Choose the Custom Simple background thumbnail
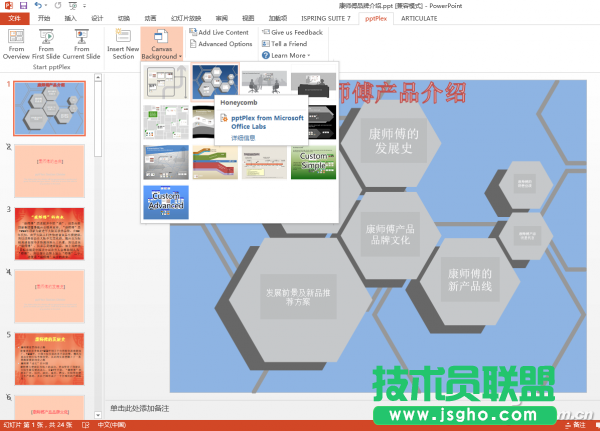 point(312,163)
